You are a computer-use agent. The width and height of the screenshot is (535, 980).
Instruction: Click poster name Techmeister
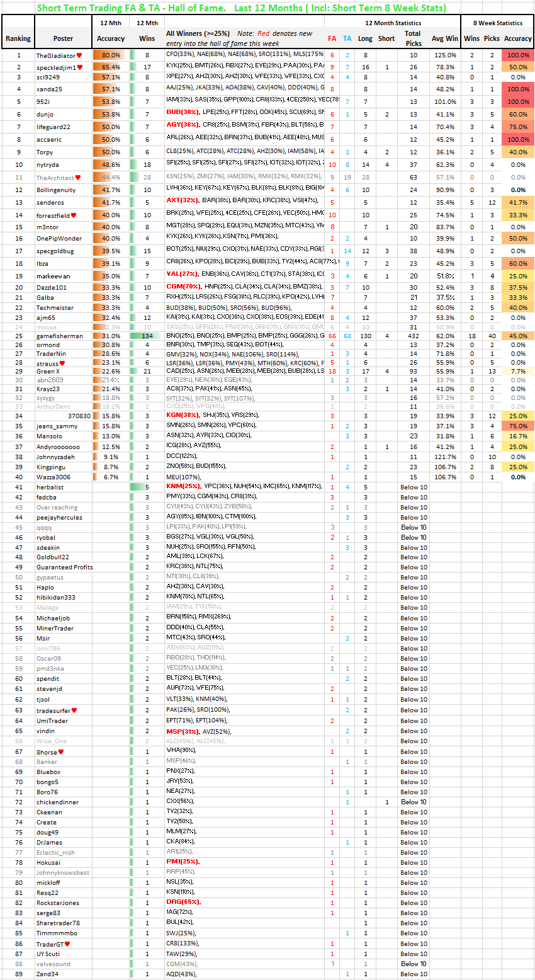[54, 307]
